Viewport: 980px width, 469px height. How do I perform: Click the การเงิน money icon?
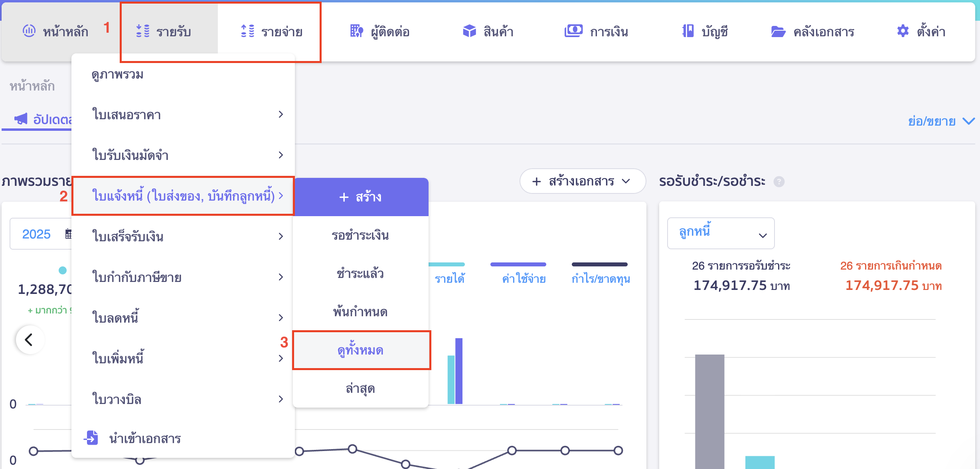click(573, 31)
